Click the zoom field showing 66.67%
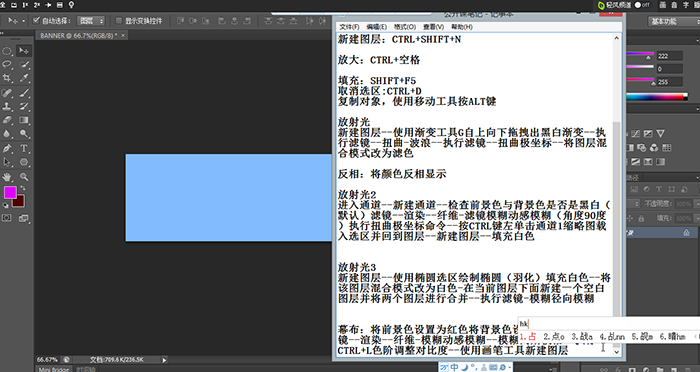This screenshot has height=372, width=700. [x=47, y=359]
